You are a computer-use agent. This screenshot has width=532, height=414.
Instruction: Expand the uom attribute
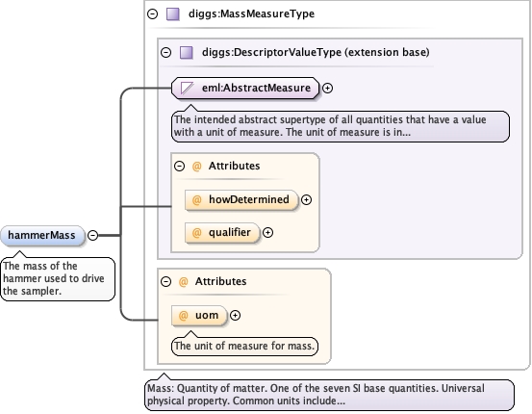click(x=235, y=316)
